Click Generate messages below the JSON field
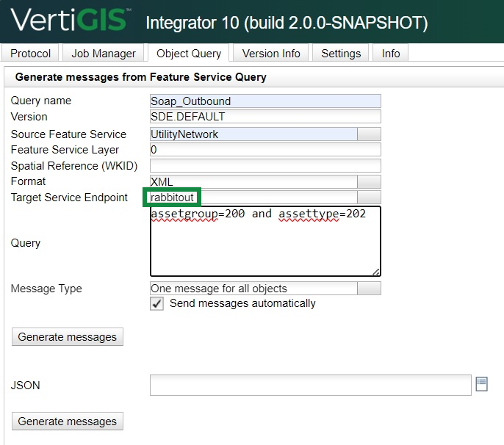The width and height of the screenshot is (504, 445). (x=68, y=422)
